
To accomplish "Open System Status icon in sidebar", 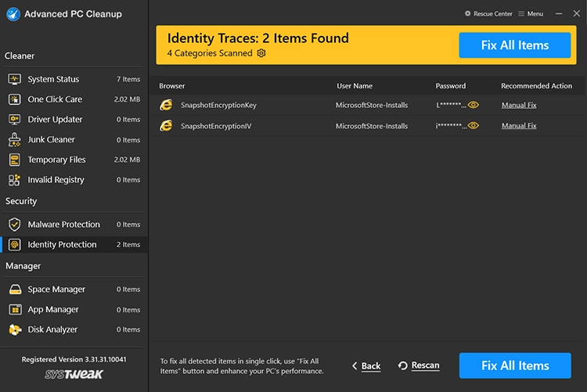I will click(x=14, y=79).
